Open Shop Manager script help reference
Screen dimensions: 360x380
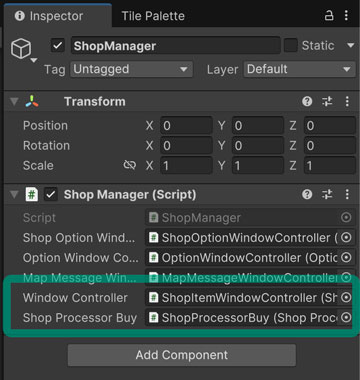(307, 194)
